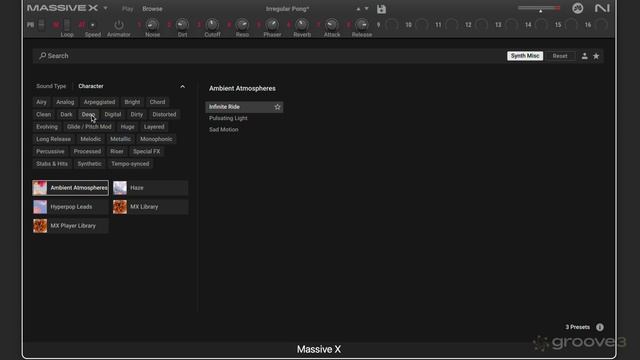Mark Infinite Ride as favorite
Screen dimensions: 640x360
point(278,107)
